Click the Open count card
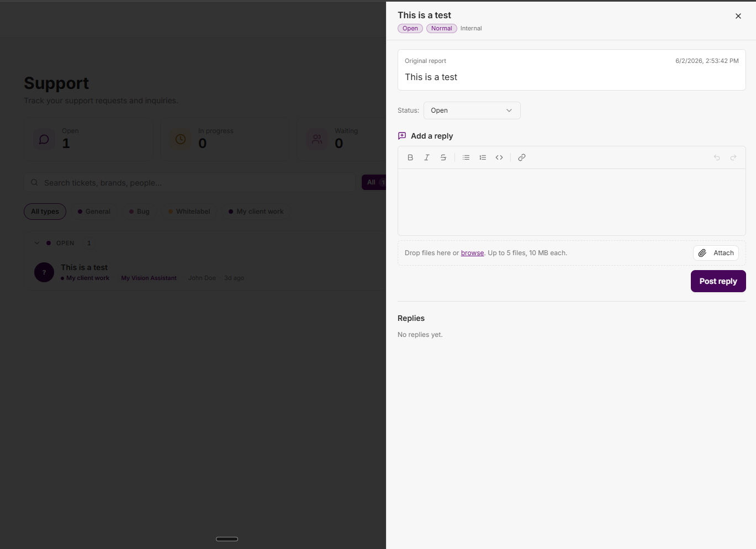Viewport: 756px width, 549px height. (88, 139)
